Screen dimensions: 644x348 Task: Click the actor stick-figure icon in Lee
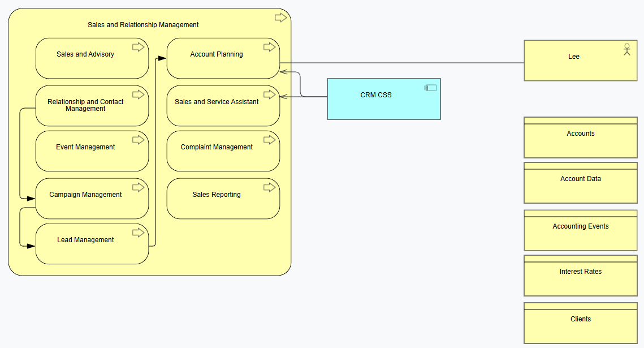click(626, 49)
